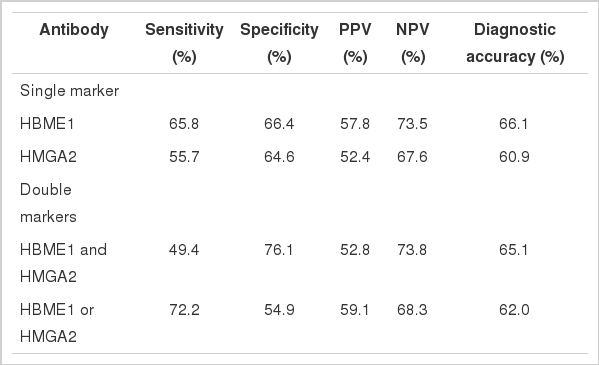This screenshot has width=599, height=365.
Task: Select the Diagnostic accuracy (%) header
Action: pyautogui.click(x=515, y=43)
